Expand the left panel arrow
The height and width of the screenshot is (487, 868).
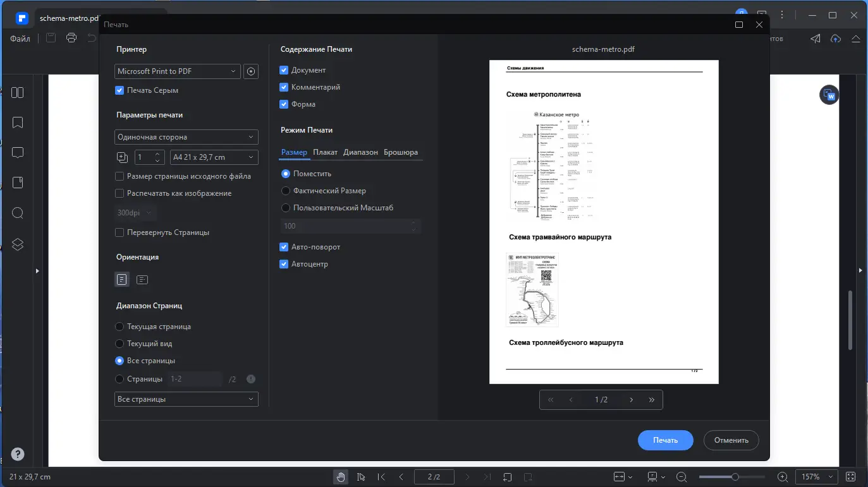(x=37, y=270)
